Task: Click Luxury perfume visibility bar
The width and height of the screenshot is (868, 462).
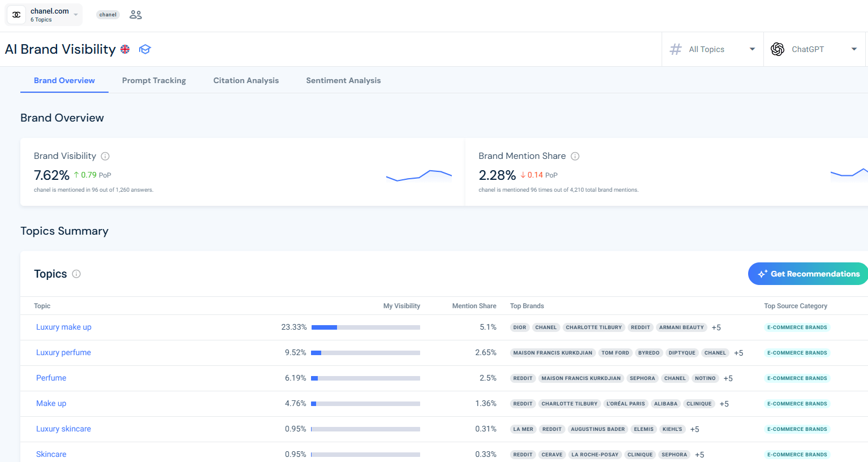Action: click(366, 353)
